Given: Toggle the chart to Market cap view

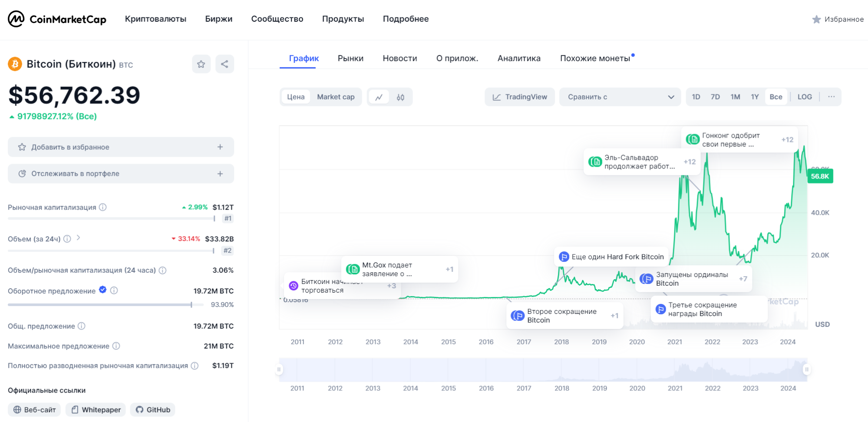Looking at the screenshot, I should click(x=336, y=97).
